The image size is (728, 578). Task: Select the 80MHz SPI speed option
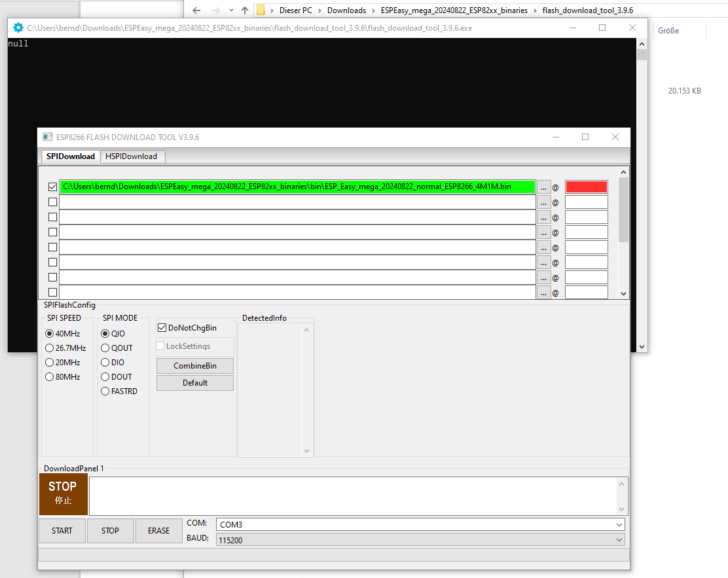click(x=50, y=377)
